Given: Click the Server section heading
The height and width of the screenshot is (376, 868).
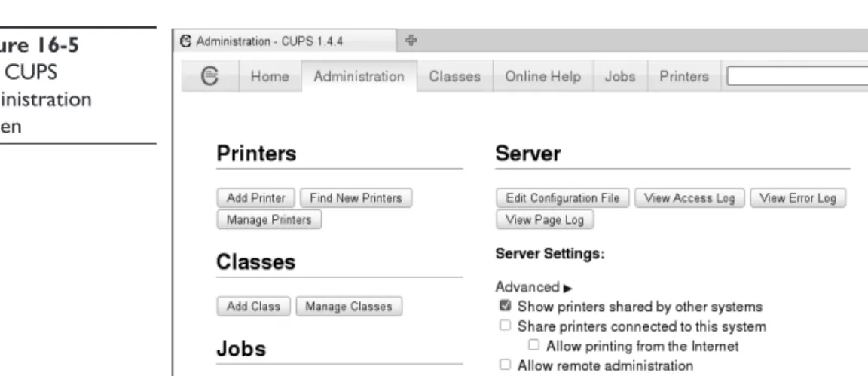Looking at the screenshot, I should (528, 154).
